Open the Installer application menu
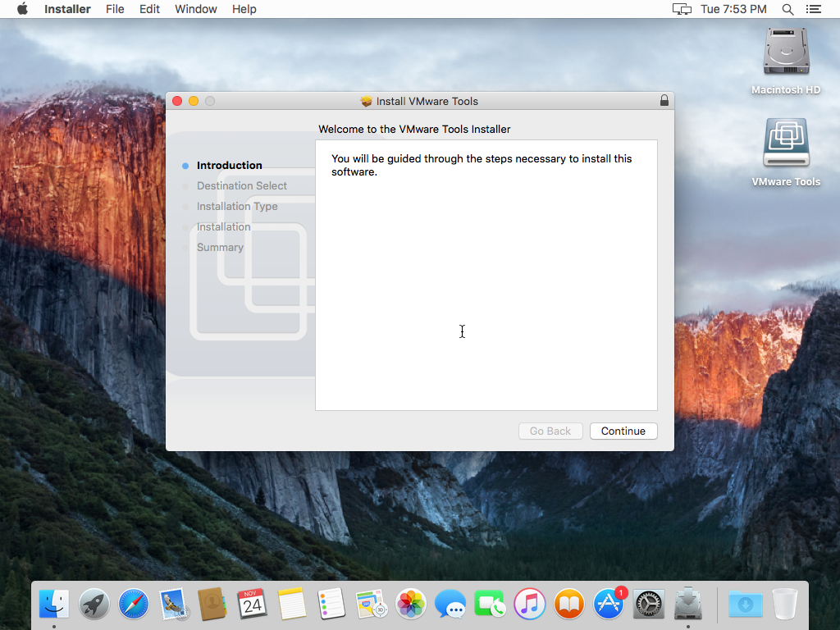The image size is (840, 630). 67,9
